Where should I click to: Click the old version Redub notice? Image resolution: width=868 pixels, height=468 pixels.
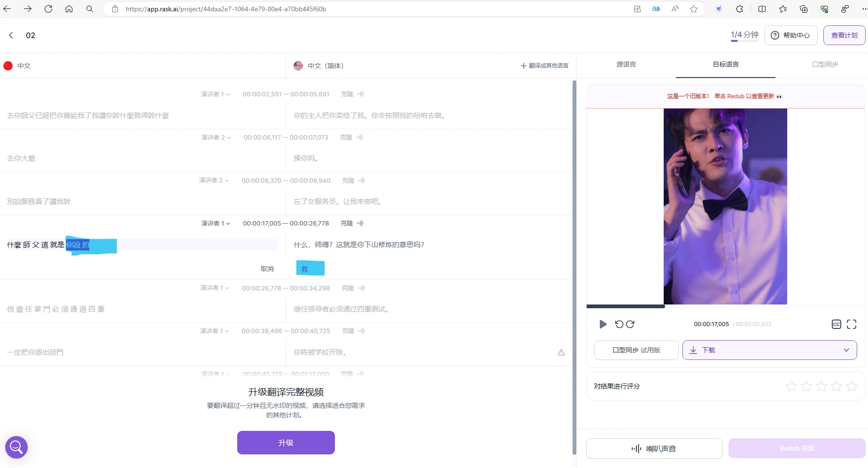point(725,96)
